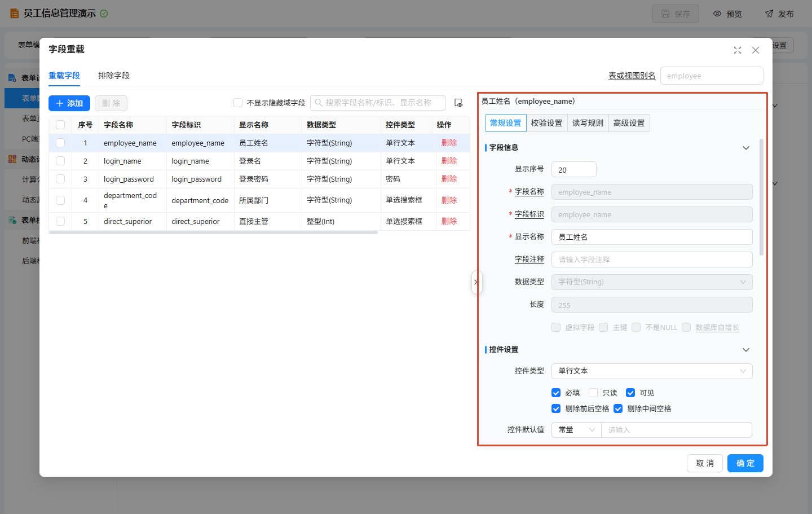The width and height of the screenshot is (812, 514).
Task: Switch to the 重载字段 tab
Action: 64,76
